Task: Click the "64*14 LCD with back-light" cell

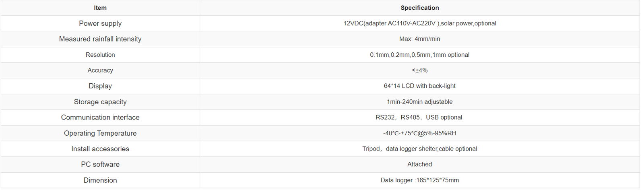Action: pos(419,86)
